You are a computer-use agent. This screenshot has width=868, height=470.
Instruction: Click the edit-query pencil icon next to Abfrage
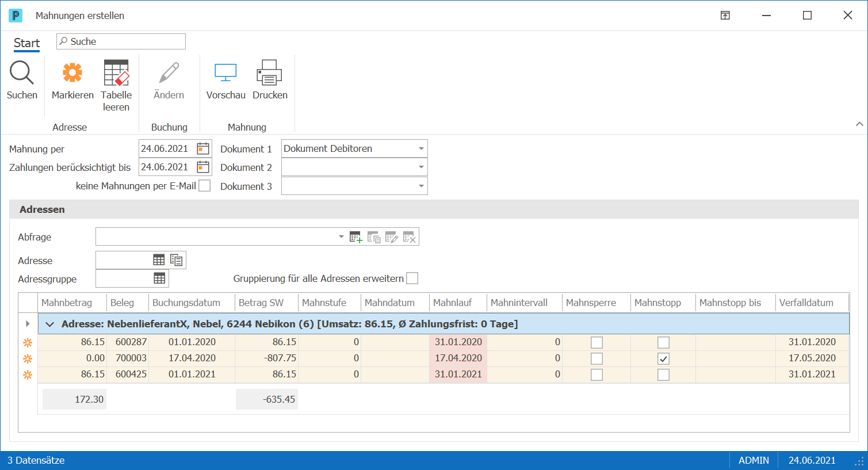392,237
